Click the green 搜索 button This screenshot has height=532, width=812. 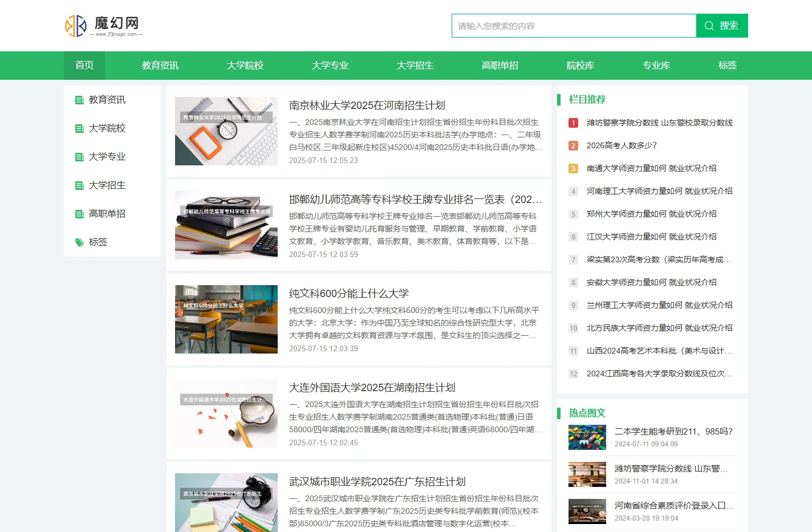[722, 26]
